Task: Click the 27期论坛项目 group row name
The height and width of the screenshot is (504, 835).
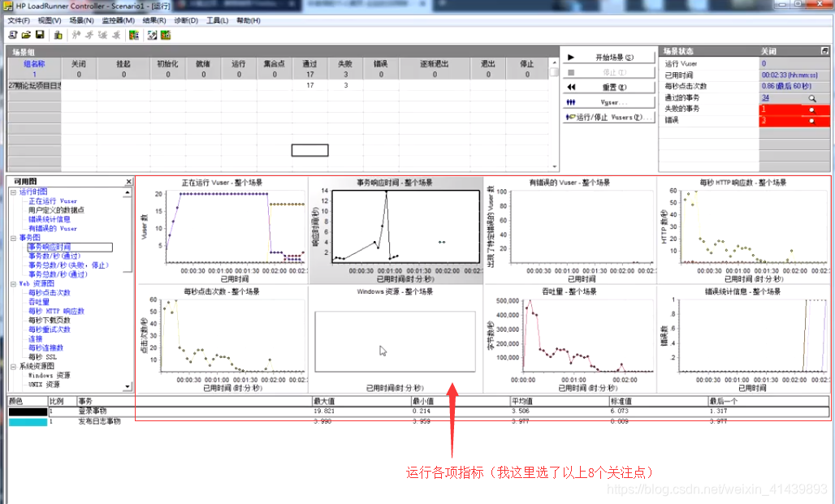Action: [35, 85]
